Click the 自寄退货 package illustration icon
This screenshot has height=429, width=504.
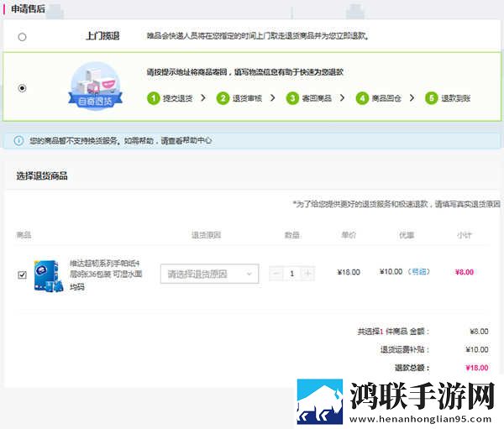pyautogui.click(x=95, y=86)
